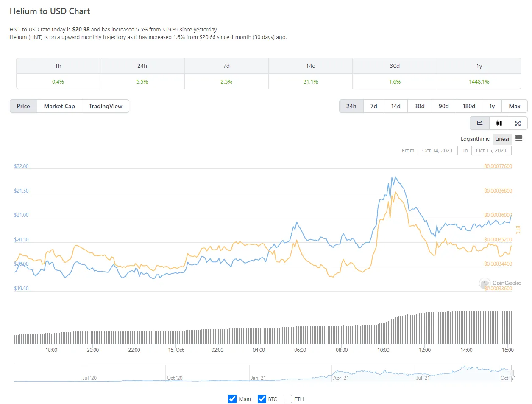Click the 15. Oct time axis label
532x404 pixels.
176,350
